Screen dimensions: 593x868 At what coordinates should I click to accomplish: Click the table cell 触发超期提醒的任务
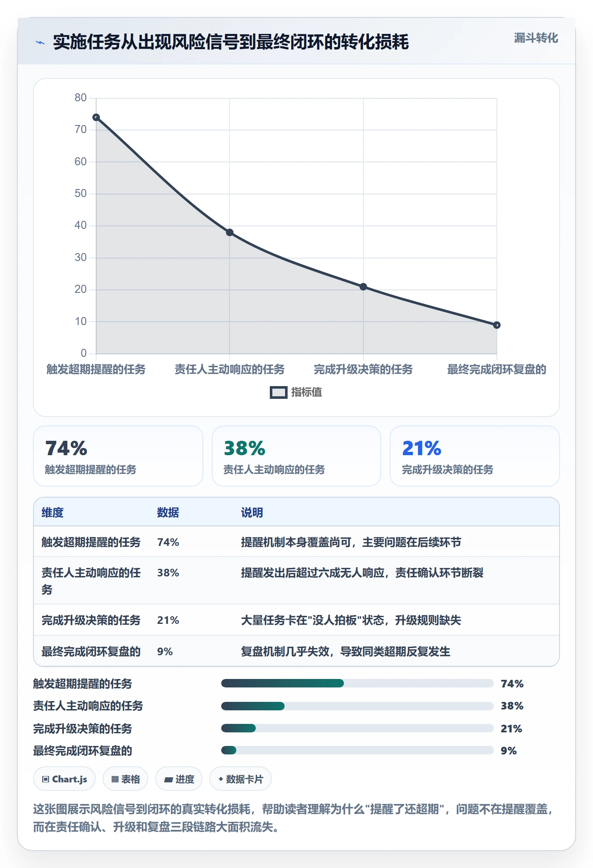pyautogui.click(x=91, y=542)
